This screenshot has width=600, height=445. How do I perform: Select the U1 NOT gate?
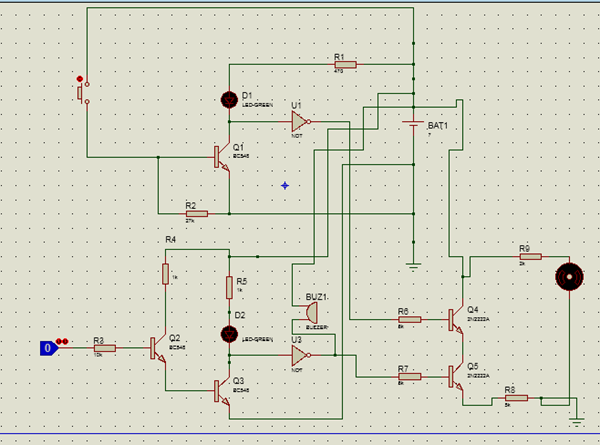click(301, 122)
